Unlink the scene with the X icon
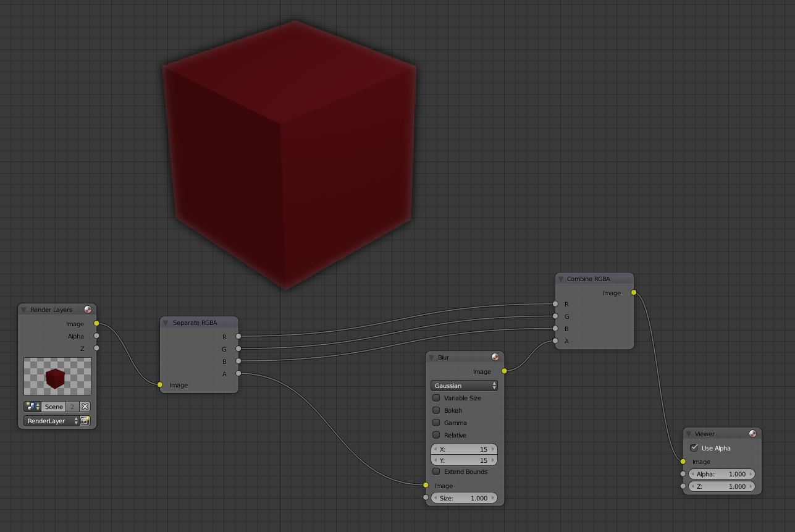The width and height of the screenshot is (795, 532). 85,407
